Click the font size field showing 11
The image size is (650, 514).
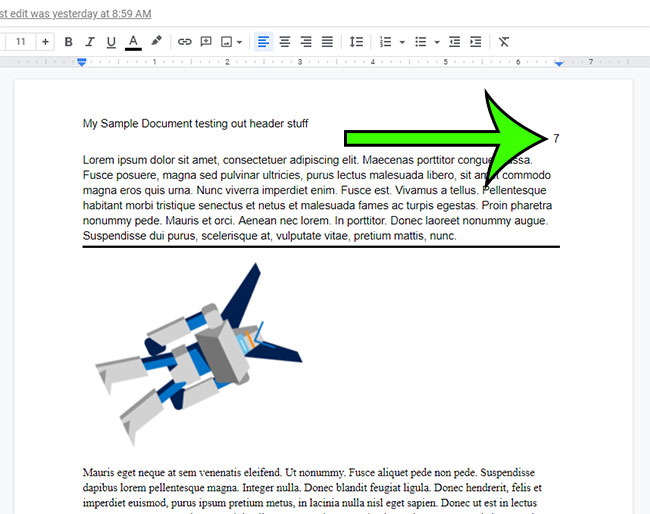click(20, 42)
